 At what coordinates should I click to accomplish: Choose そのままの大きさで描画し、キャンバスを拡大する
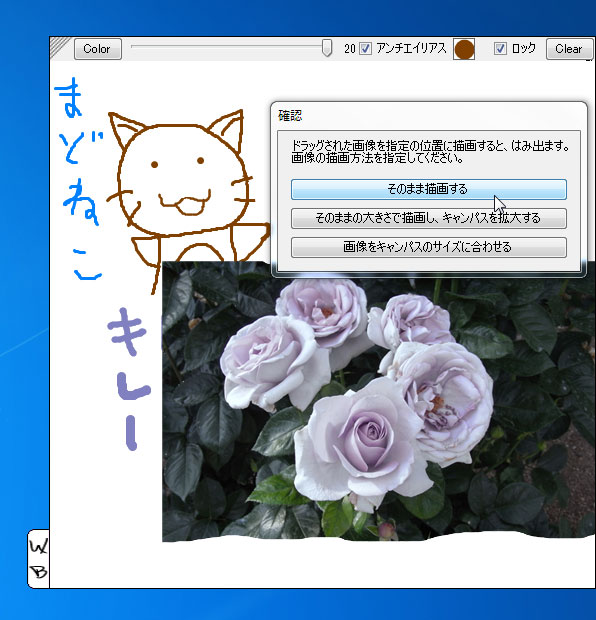[429, 218]
